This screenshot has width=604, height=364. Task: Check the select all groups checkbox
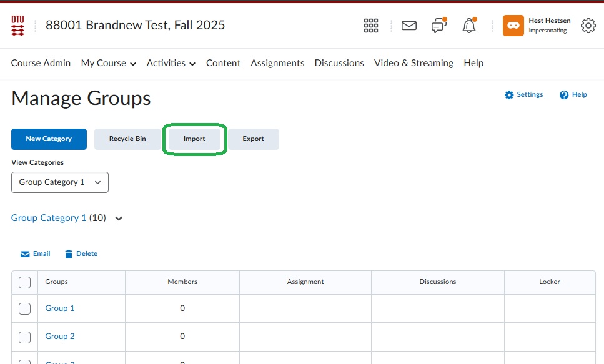click(x=25, y=282)
